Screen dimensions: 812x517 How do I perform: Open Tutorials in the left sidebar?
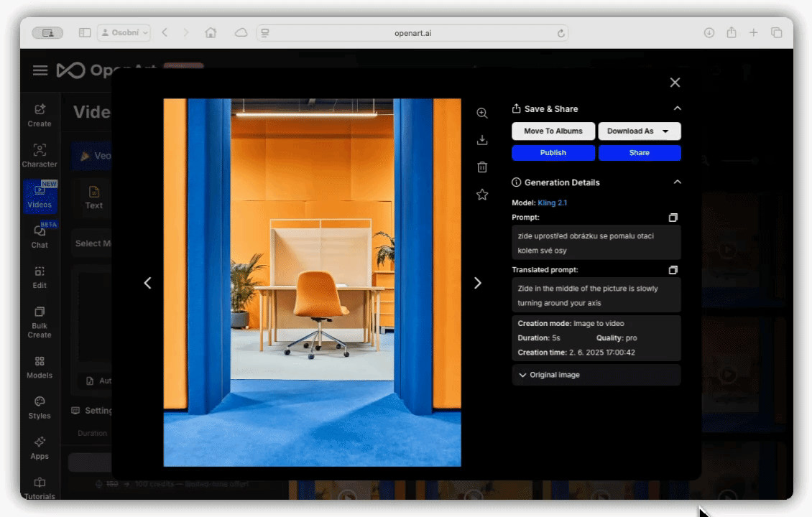(40, 488)
